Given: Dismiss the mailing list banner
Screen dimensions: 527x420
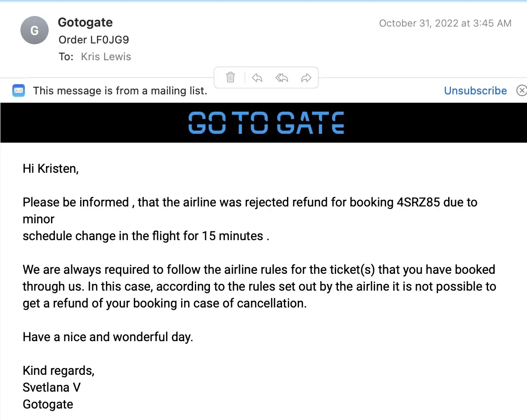Looking at the screenshot, I should 522,91.
